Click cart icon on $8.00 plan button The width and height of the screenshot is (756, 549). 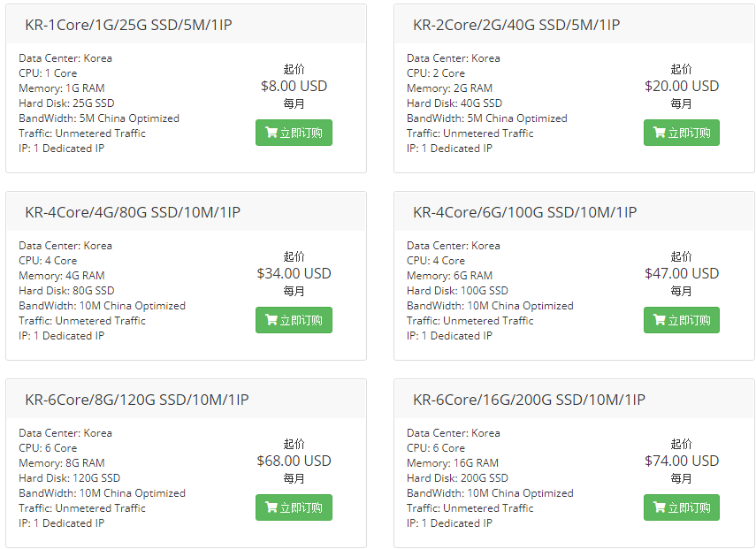pyautogui.click(x=271, y=132)
